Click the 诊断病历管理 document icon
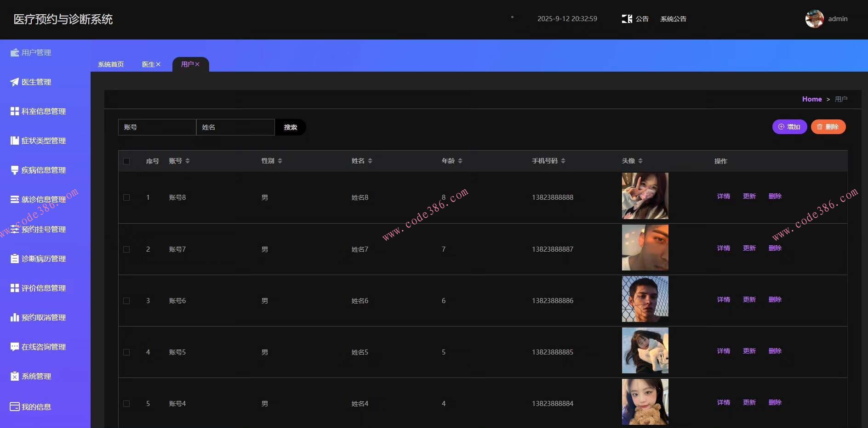868x428 pixels. coord(15,259)
